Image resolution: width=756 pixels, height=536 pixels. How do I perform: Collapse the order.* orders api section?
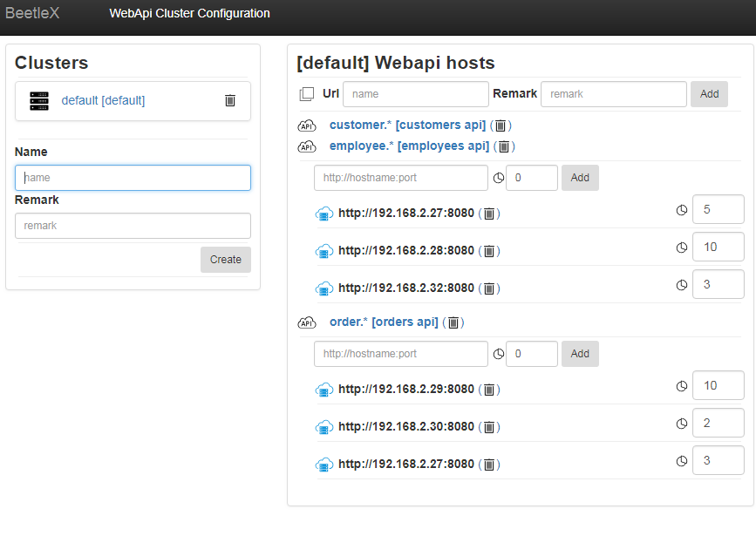click(x=384, y=322)
